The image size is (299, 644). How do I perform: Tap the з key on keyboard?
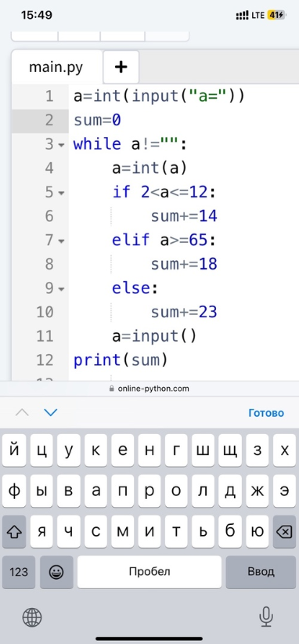click(258, 451)
